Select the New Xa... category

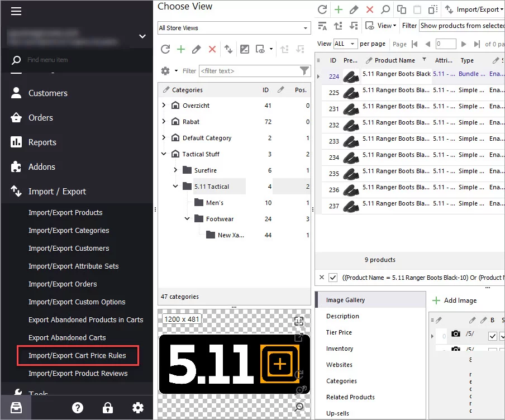pyautogui.click(x=231, y=235)
